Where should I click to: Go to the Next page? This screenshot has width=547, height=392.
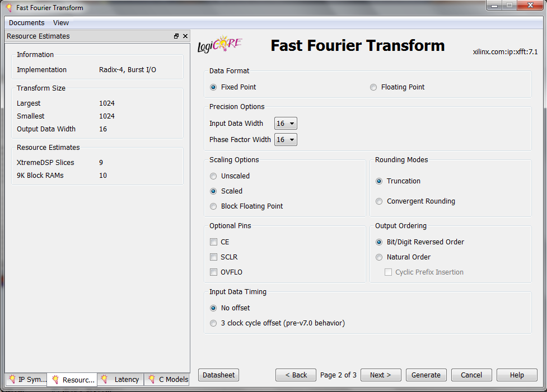pos(381,375)
